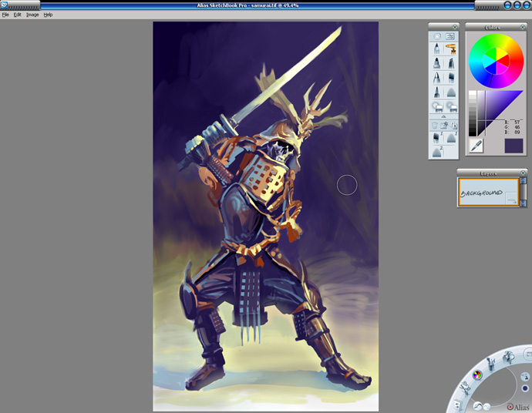Pick green segment of inner color wheel
This screenshot has width=532, height=413.
pyautogui.click(x=490, y=53)
